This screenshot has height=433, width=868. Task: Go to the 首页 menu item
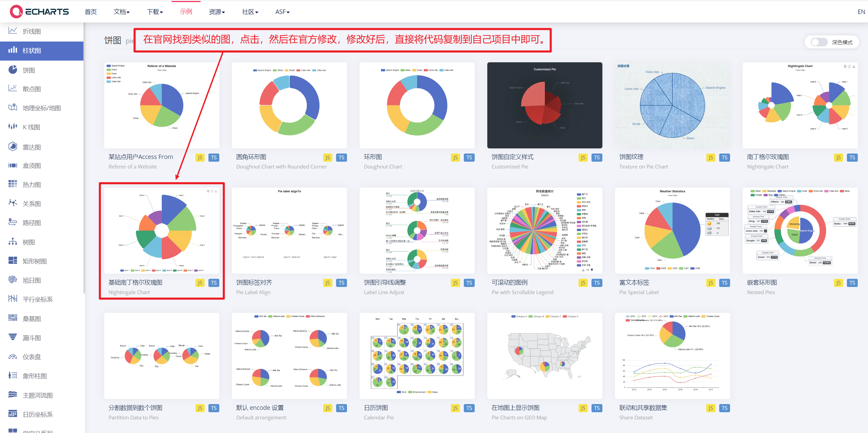coord(90,12)
